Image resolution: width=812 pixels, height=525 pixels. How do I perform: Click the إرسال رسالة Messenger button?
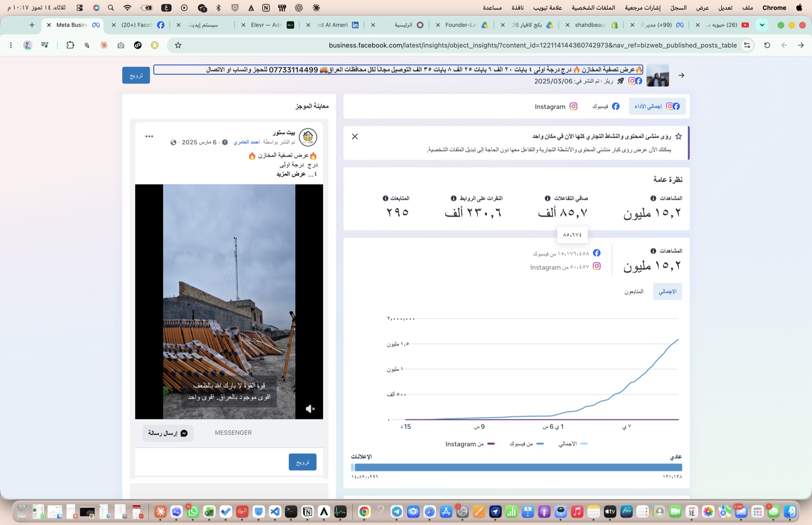coord(168,433)
